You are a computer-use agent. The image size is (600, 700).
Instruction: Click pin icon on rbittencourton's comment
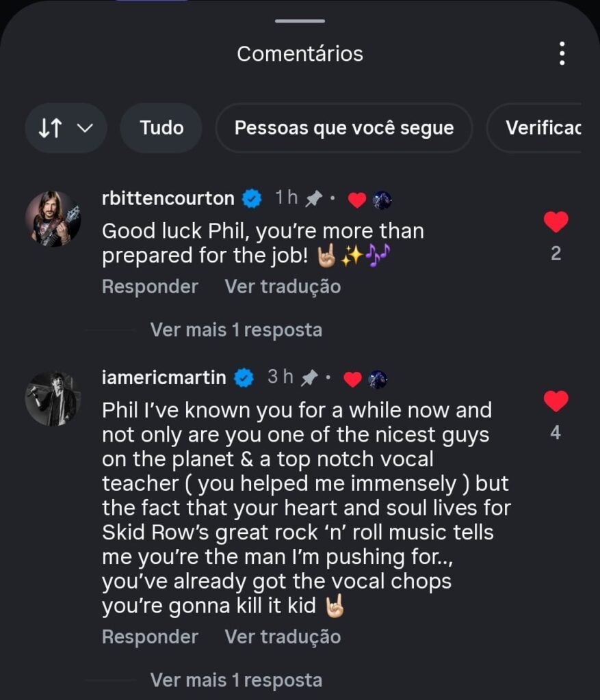[313, 199]
